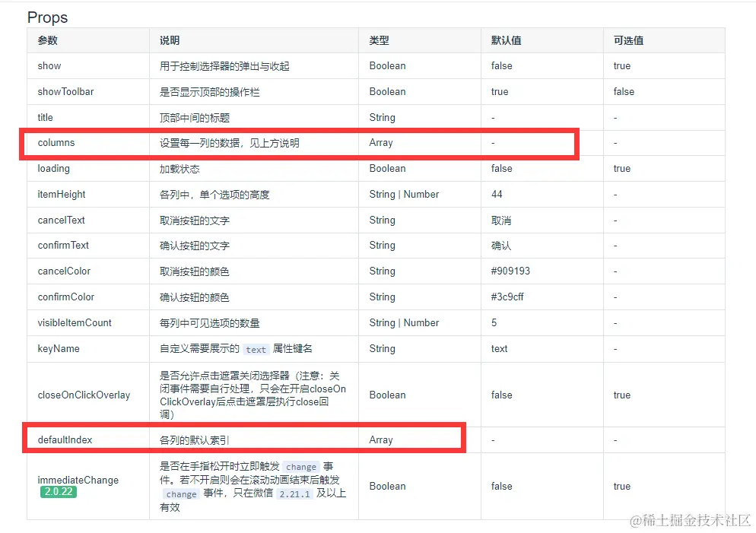
Task: Click the default value 44
Action: tap(497, 194)
